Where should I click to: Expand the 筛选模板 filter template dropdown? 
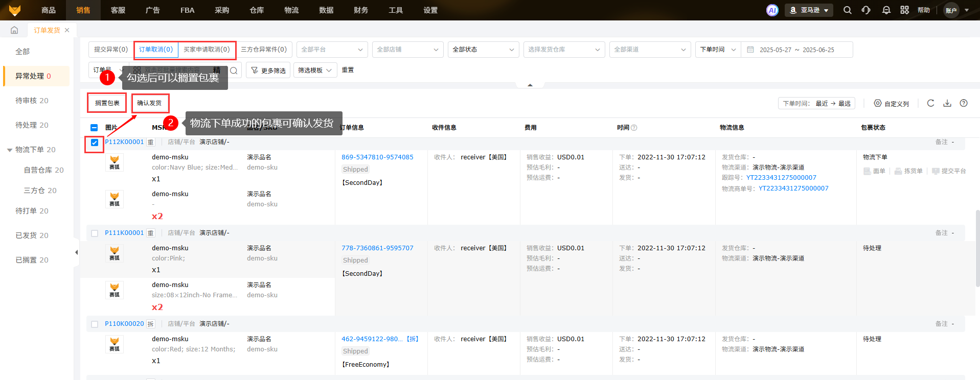click(315, 70)
